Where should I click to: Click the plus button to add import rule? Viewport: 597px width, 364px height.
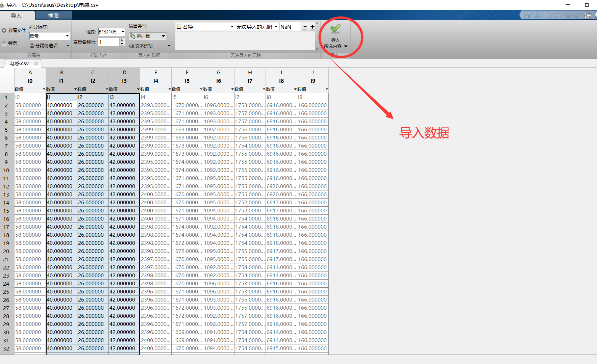tap(312, 27)
